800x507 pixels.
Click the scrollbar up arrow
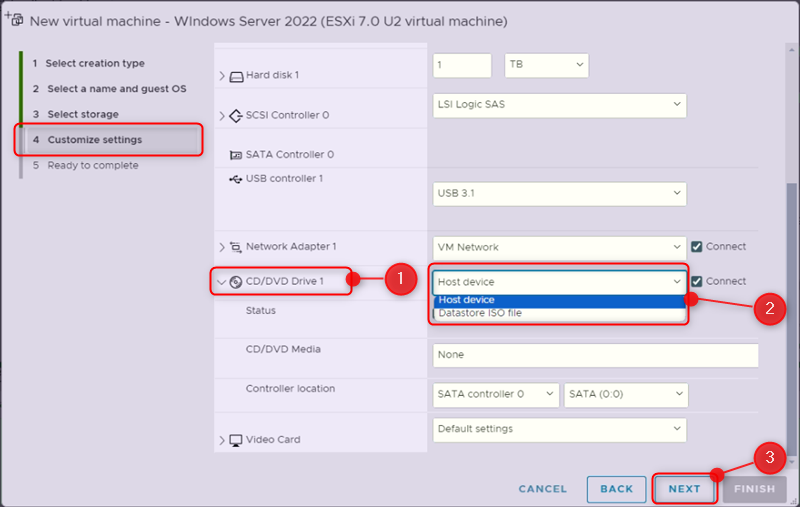791,50
